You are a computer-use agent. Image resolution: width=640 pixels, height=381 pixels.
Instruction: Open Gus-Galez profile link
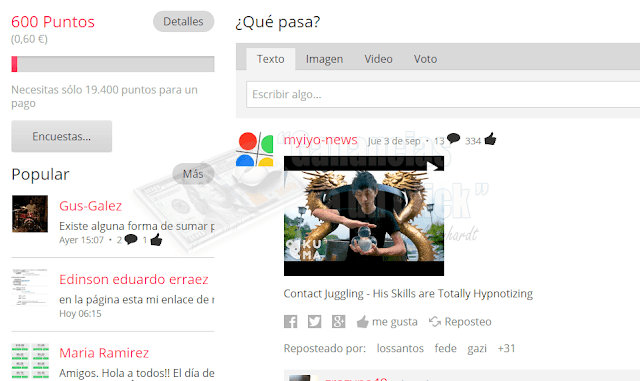(90, 206)
